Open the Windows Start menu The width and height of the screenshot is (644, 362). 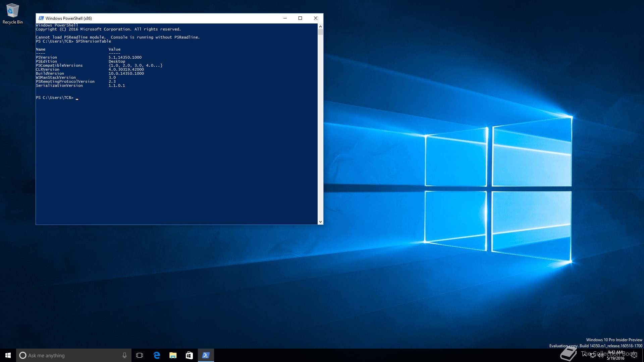pyautogui.click(x=8, y=355)
